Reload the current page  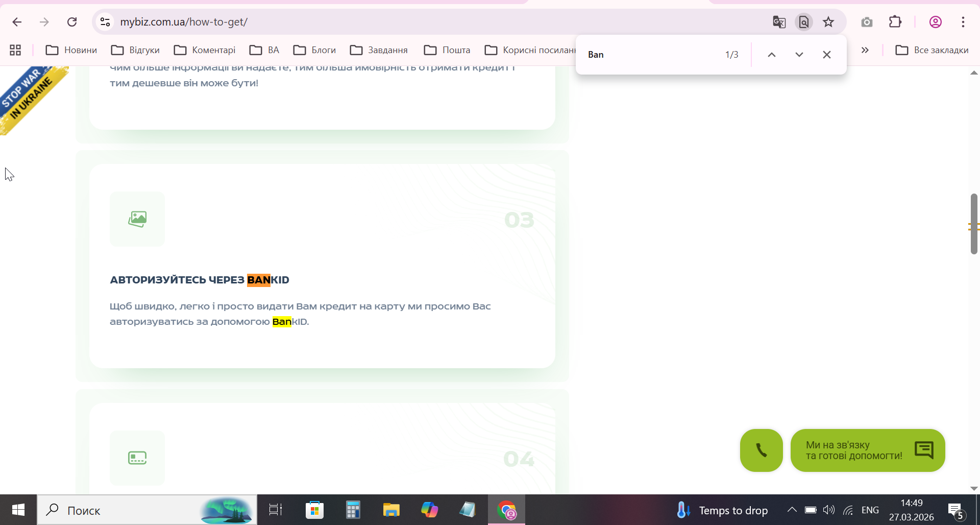coord(72,22)
